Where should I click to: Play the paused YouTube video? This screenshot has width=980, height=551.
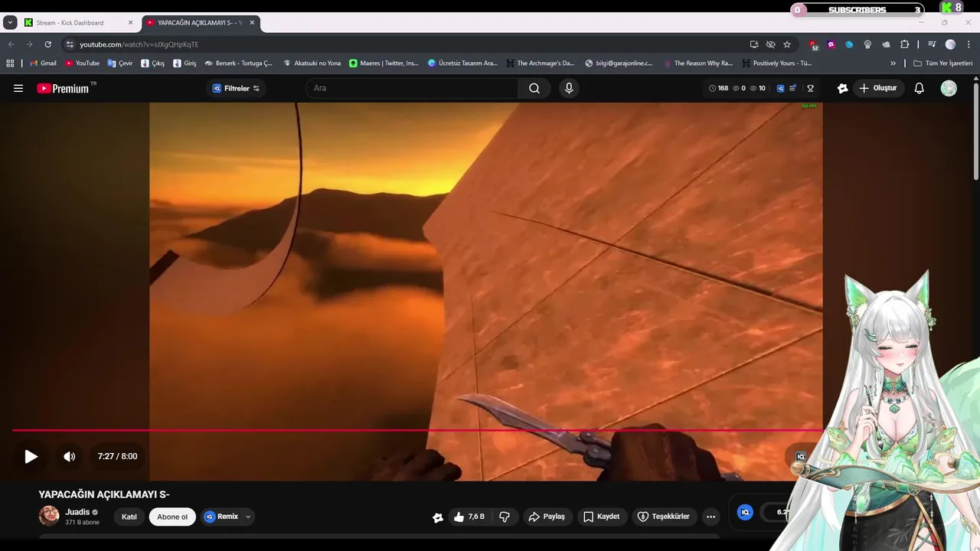point(31,456)
